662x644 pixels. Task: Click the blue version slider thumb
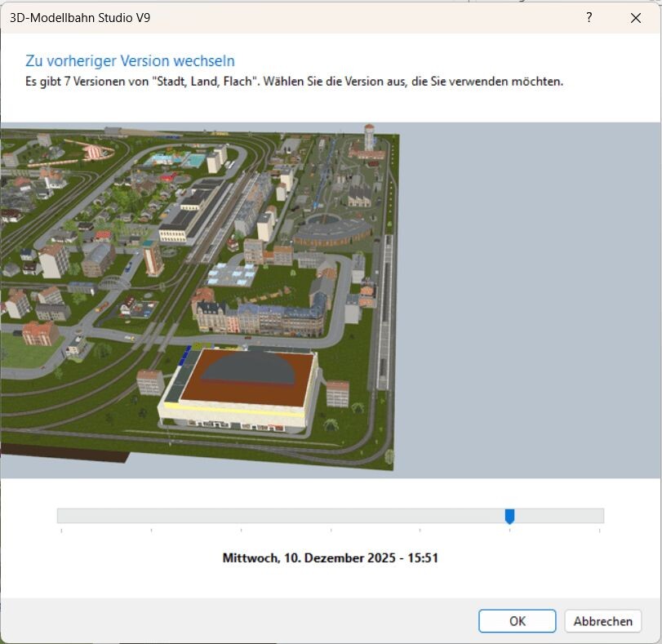(509, 516)
